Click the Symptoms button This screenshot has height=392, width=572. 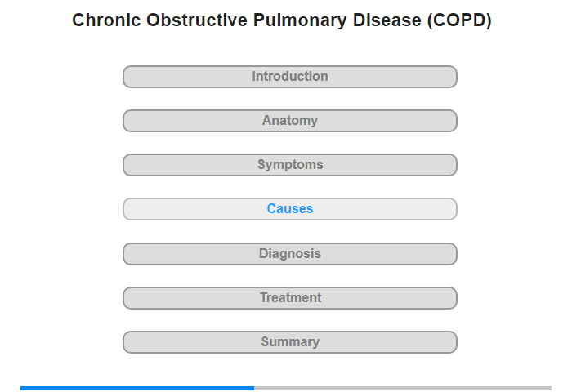[289, 165]
